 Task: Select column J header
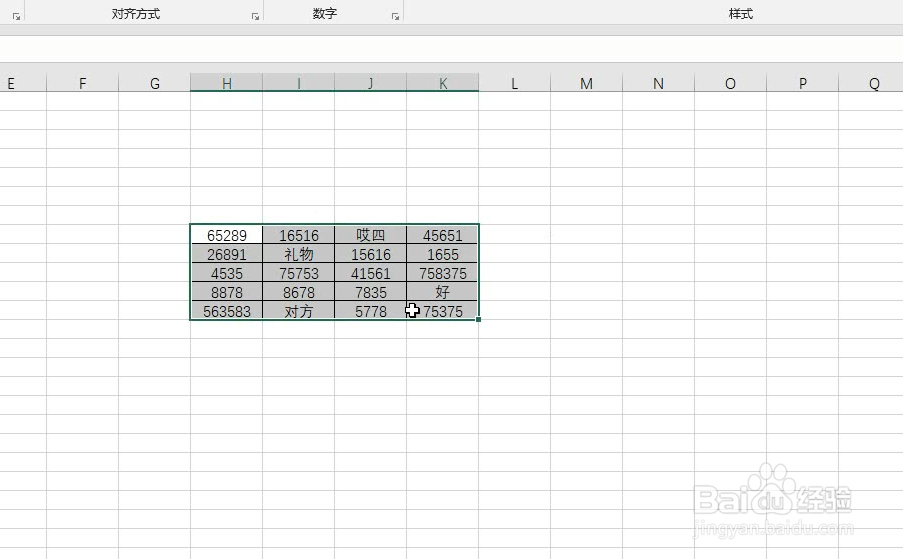(x=370, y=83)
